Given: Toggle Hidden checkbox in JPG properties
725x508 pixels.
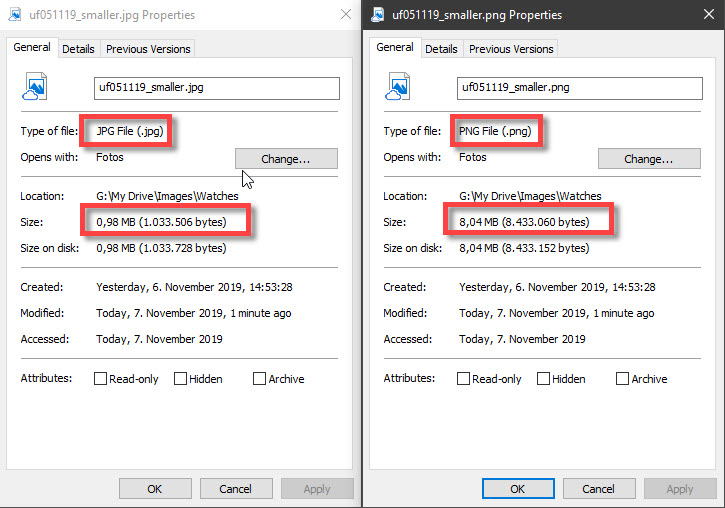Looking at the screenshot, I should coord(180,379).
